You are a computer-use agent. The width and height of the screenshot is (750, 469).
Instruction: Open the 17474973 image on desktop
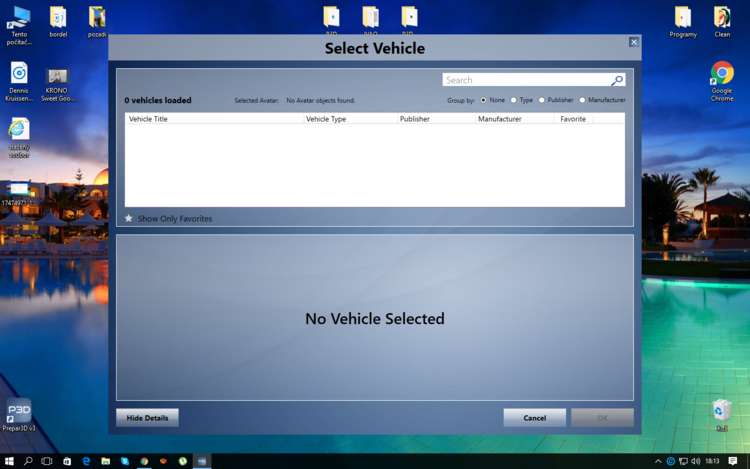pos(18,194)
